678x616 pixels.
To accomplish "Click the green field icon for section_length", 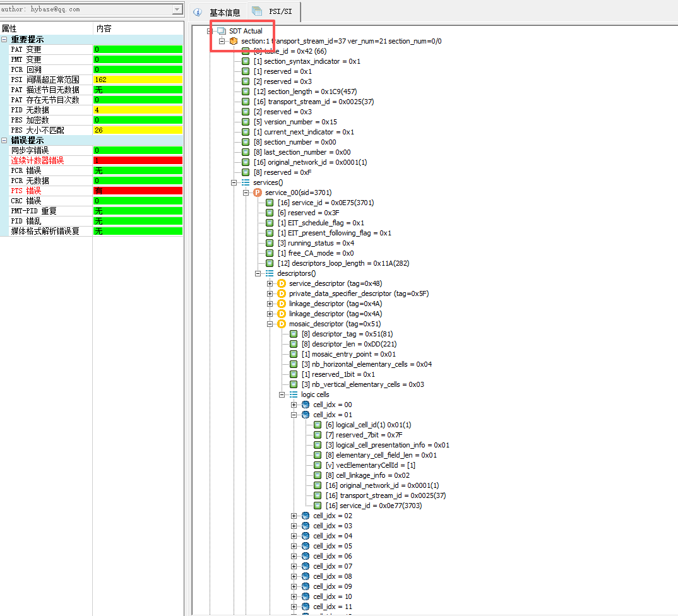I will click(x=246, y=92).
